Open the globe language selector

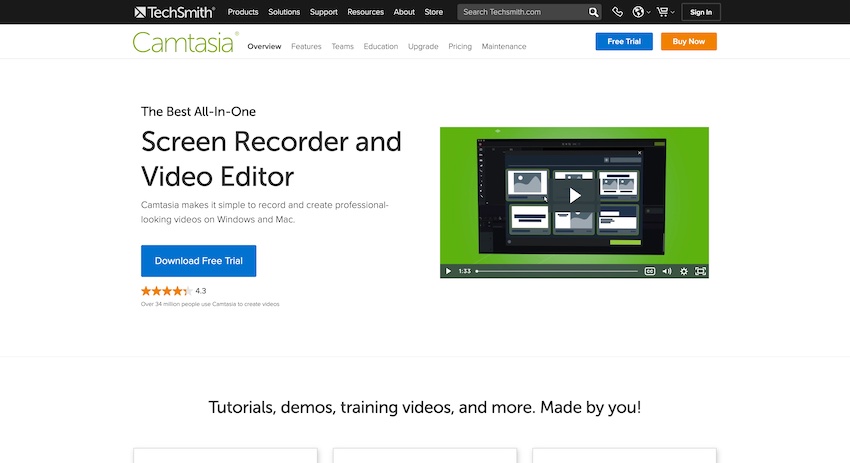[641, 12]
